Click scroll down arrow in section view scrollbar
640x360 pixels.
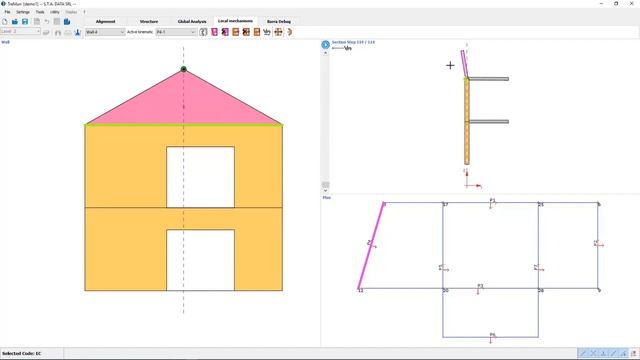[x=325, y=191]
